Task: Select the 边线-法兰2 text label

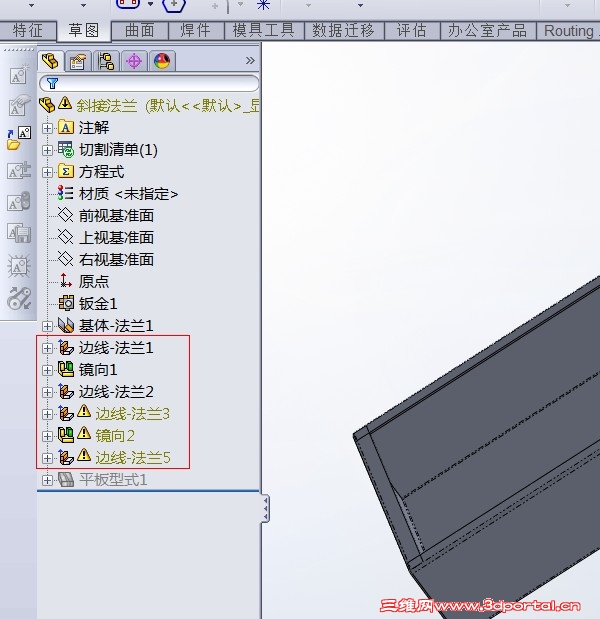Action: [116, 392]
